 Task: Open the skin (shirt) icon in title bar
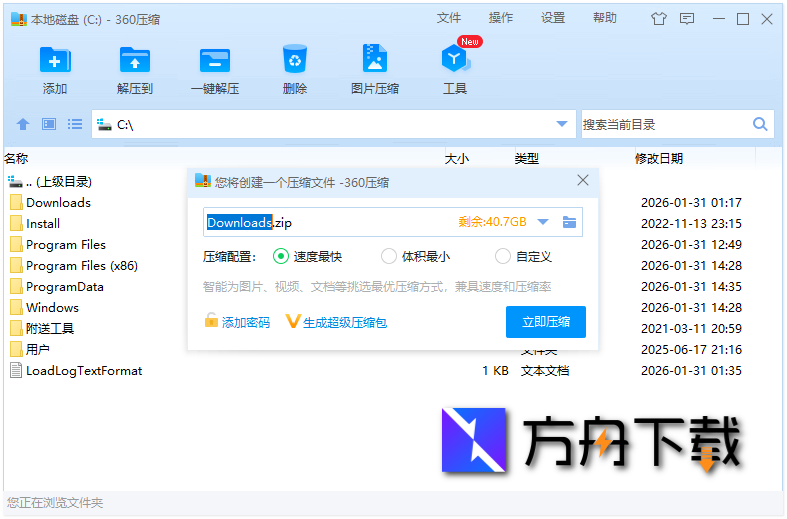(659, 19)
